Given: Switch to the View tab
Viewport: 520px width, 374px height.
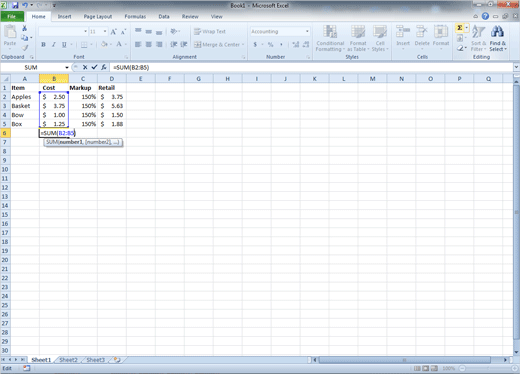Looking at the screenshot, I should pyautogui.click(x=216, y=16).
